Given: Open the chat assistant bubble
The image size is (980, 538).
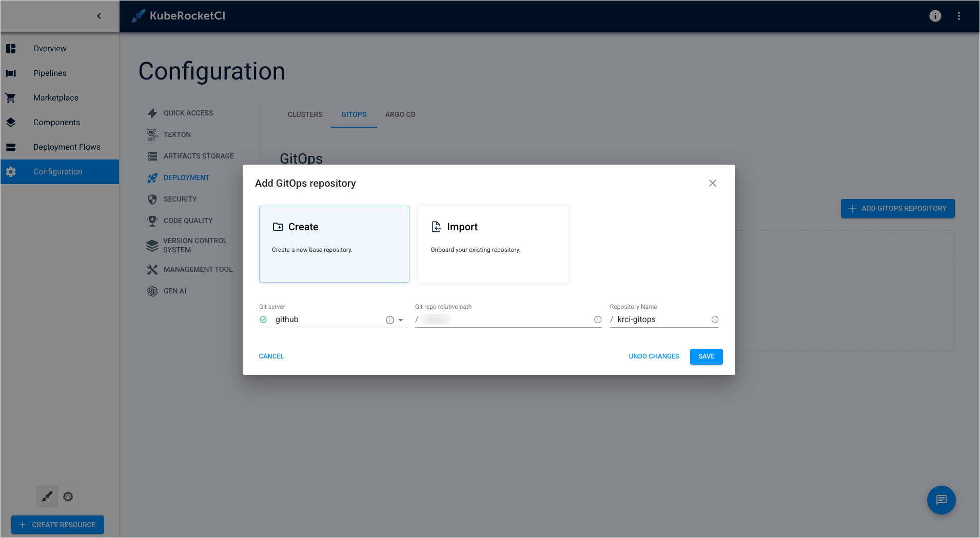Looking at the screenshot, I should point(941,500).
